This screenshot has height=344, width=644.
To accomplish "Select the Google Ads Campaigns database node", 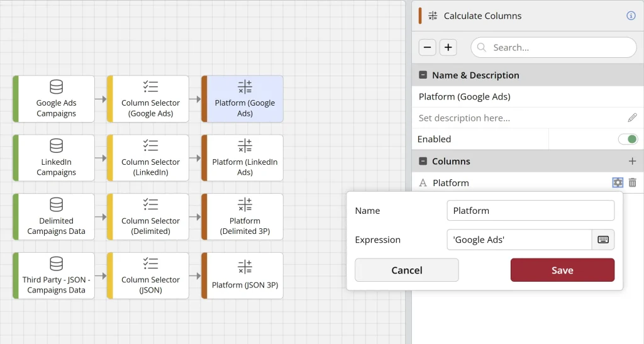I will (x=54, y=99).
